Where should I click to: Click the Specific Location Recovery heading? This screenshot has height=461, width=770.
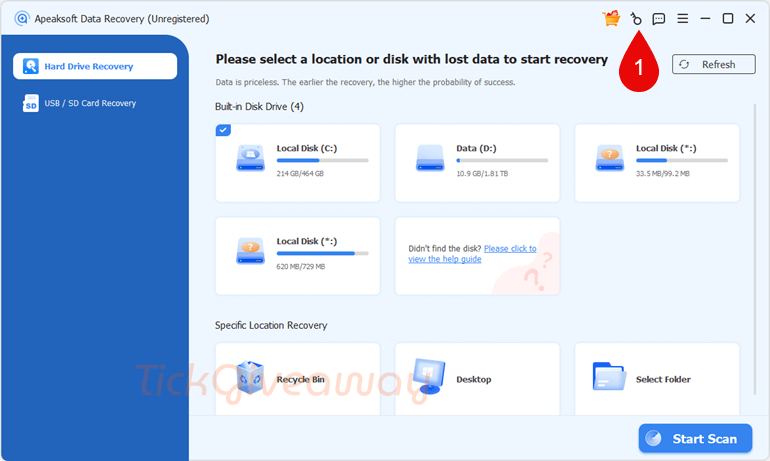271,325
